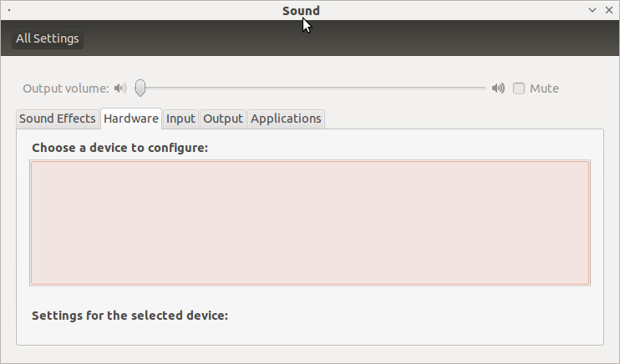Click Settings for the selected device heading

tap(130, 316)
